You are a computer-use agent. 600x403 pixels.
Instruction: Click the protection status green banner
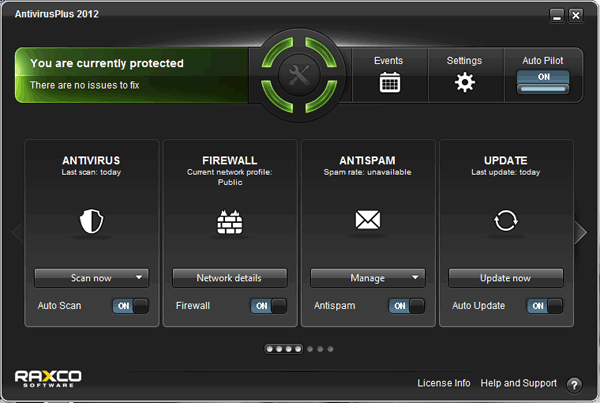pyautogui.click(x=132, y=75)
